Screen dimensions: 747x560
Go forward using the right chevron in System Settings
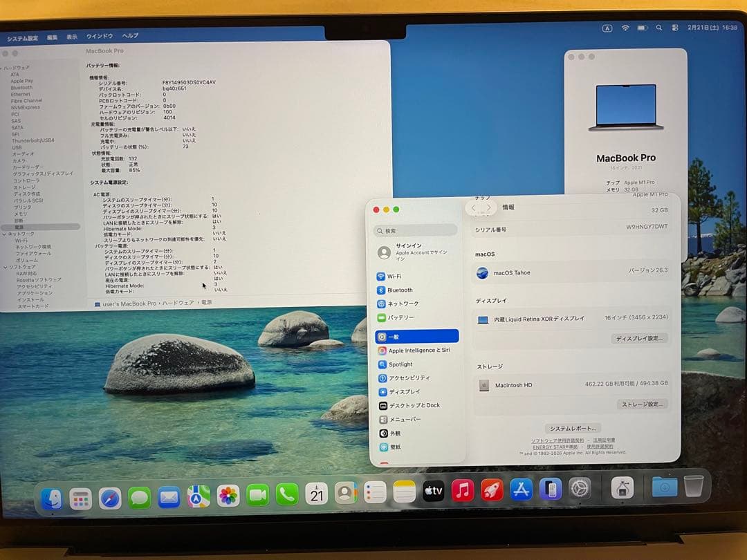click(x=488, y=207)
